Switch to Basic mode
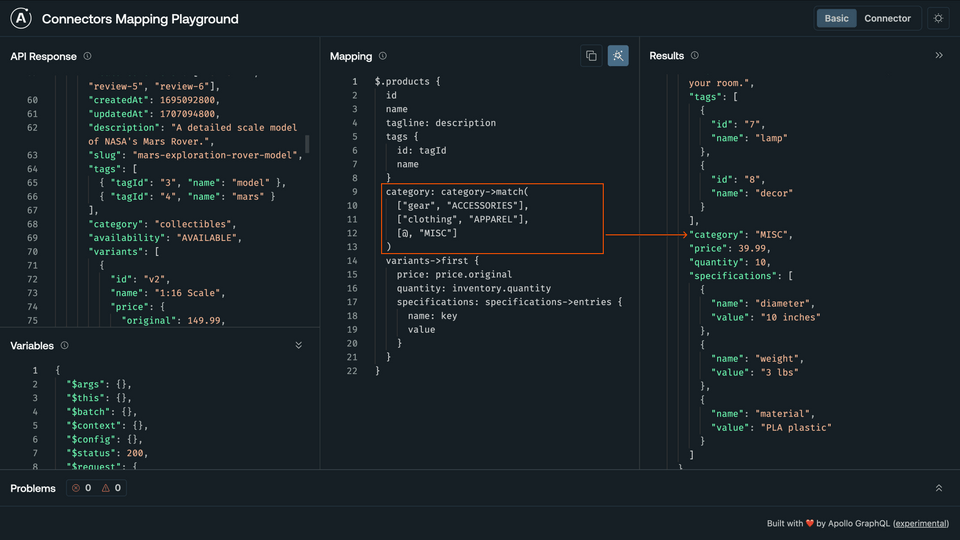The height and width of the screenshot is (540, 960). pos(836,19)
